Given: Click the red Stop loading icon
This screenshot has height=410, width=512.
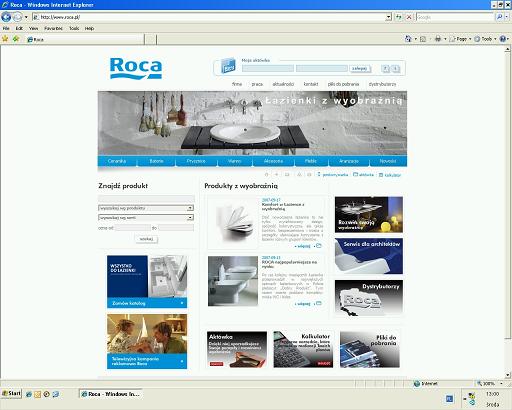Looking at the screenshot, I should [409, 17].
